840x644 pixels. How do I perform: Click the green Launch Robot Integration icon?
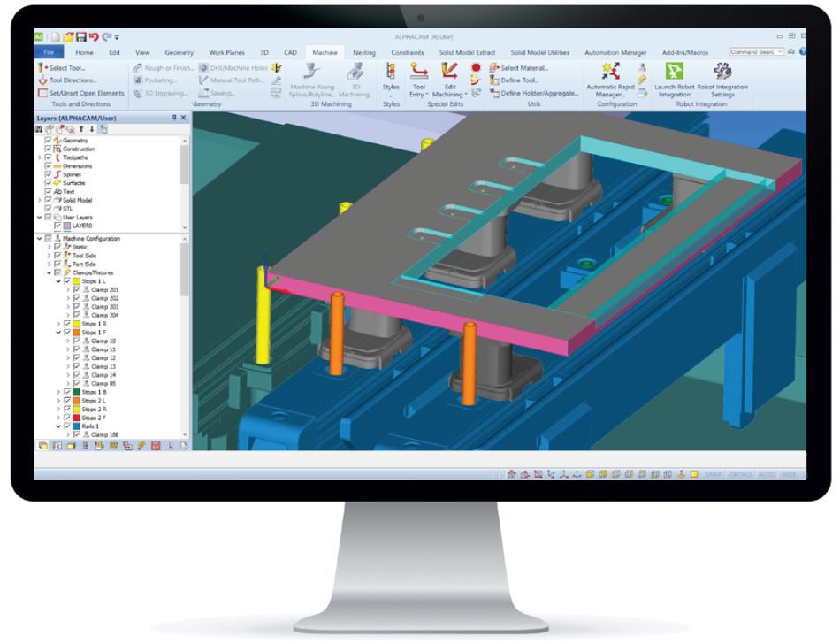674,72
